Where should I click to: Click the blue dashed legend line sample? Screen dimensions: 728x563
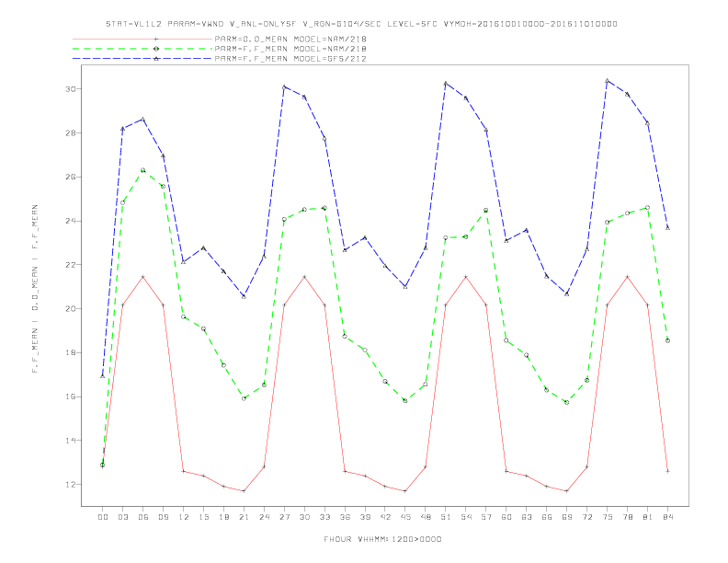click(x=142, y=59)
